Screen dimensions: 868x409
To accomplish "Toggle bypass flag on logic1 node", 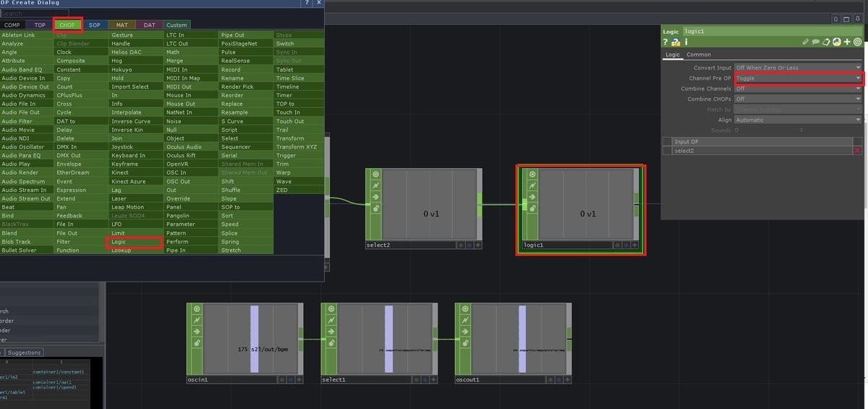I will tap(532, 186).
